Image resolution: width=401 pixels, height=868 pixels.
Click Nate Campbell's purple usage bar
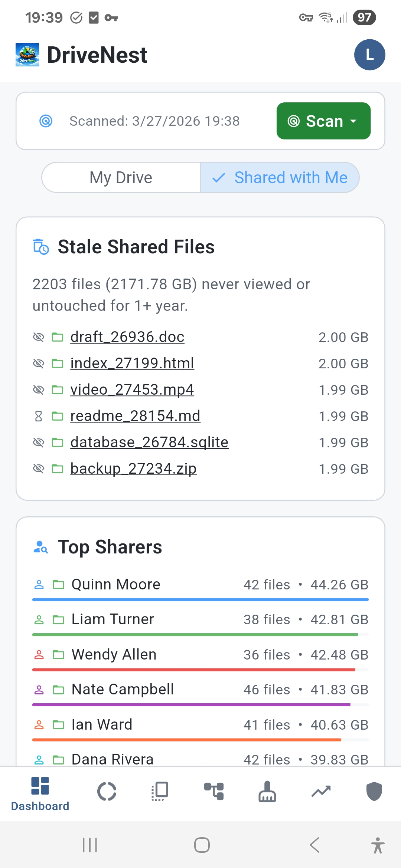[191, 705]
